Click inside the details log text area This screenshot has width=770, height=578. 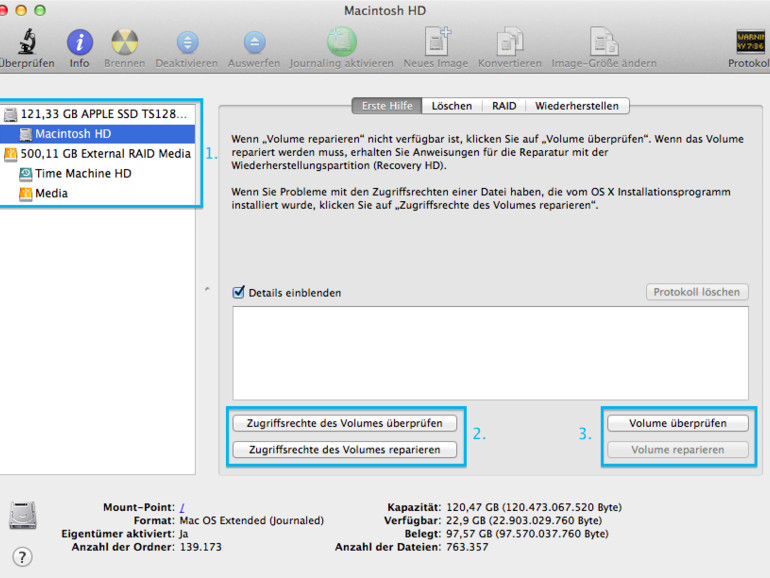click(491, 353)
